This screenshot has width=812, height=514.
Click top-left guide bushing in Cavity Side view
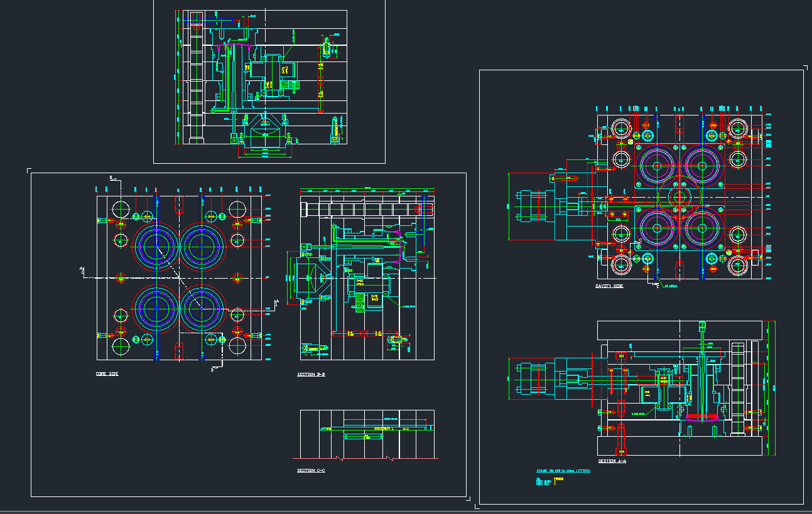[622, 128]
